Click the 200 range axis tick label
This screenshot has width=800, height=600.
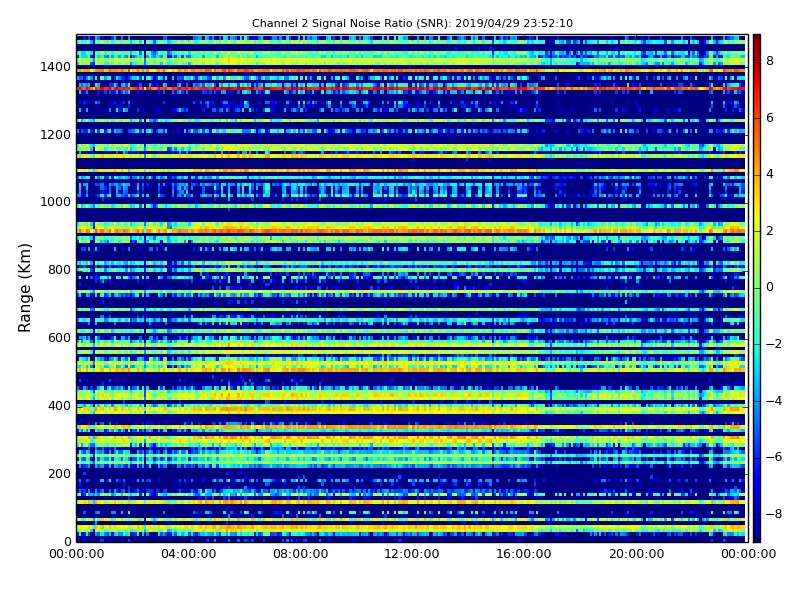pos(59,473)
